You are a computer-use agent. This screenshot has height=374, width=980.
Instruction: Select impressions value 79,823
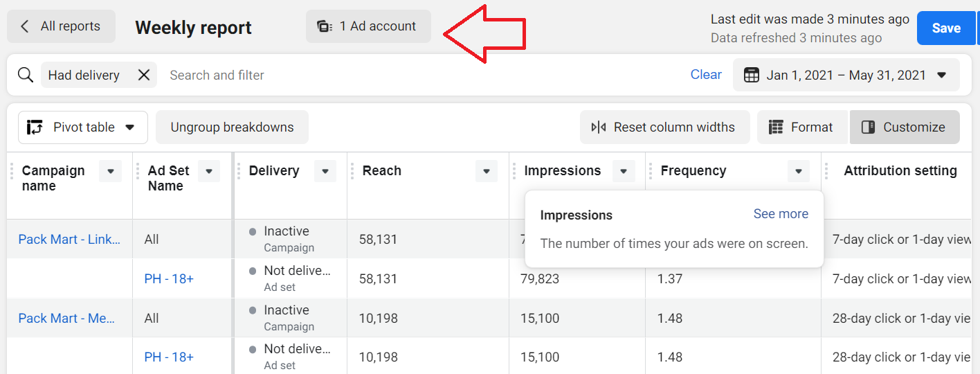(x=540, y=279)
